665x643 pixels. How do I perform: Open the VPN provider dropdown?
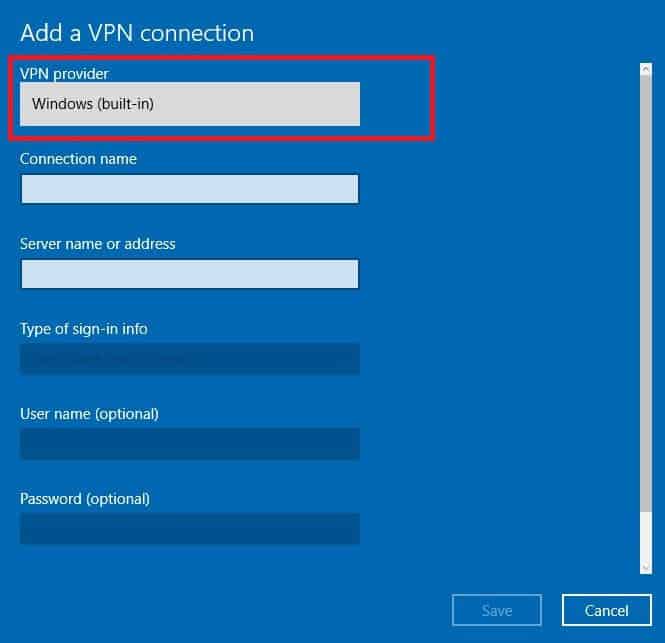click(x=190, y=104)
